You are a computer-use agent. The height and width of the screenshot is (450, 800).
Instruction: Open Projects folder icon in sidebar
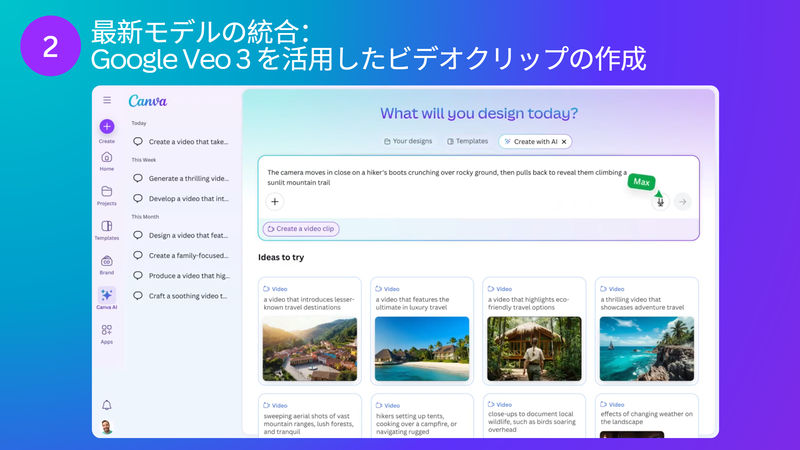107,191
